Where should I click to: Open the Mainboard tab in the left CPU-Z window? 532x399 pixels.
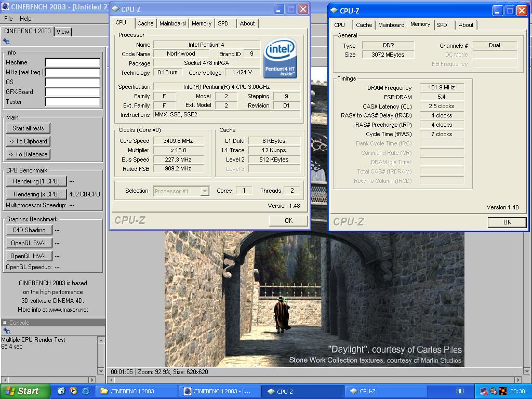tap(172, 23)
